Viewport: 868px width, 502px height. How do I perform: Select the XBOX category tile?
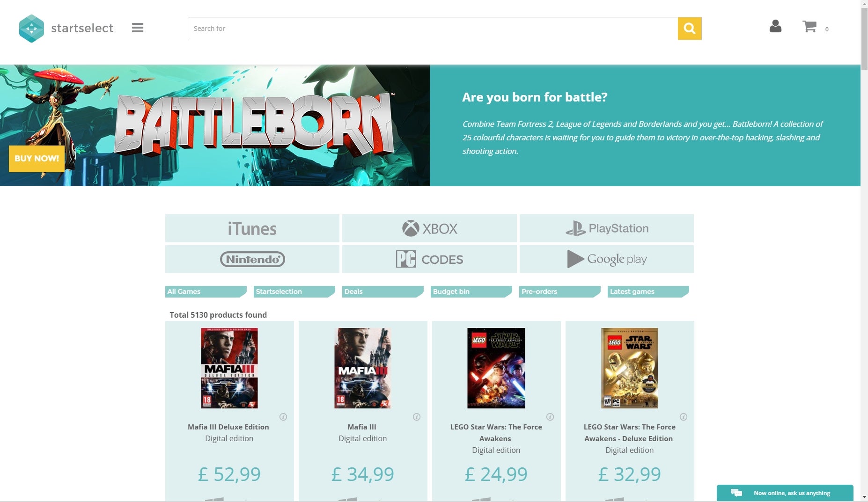click(x=429, y=228)
